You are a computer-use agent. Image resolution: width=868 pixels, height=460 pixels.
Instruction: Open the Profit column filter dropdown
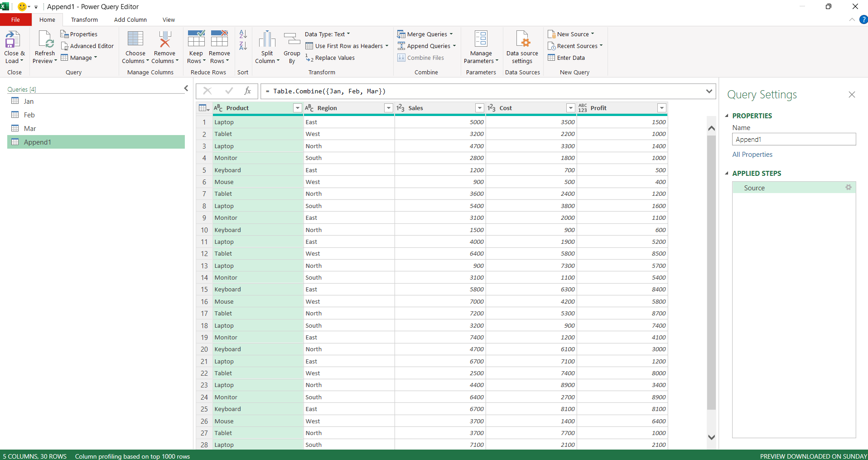662,108
